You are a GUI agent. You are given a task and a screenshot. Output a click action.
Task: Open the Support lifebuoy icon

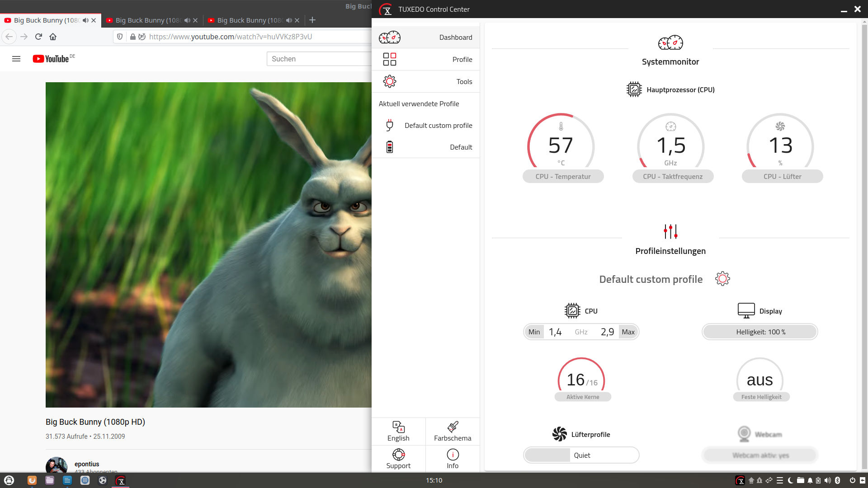[398, 455]
